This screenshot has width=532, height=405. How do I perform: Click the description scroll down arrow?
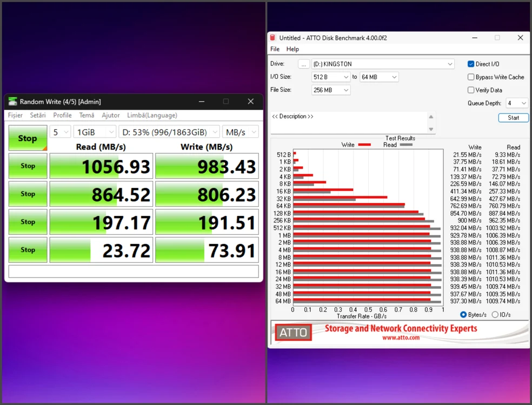(431, 129)
